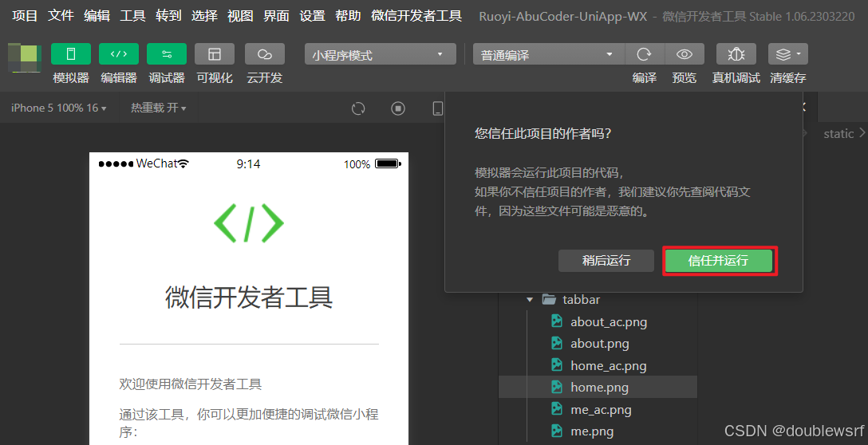The height and width of the screenshot is (445, 868).
Task: Click the 欢迎使用微信开发者工具 text
Action: 191,384
